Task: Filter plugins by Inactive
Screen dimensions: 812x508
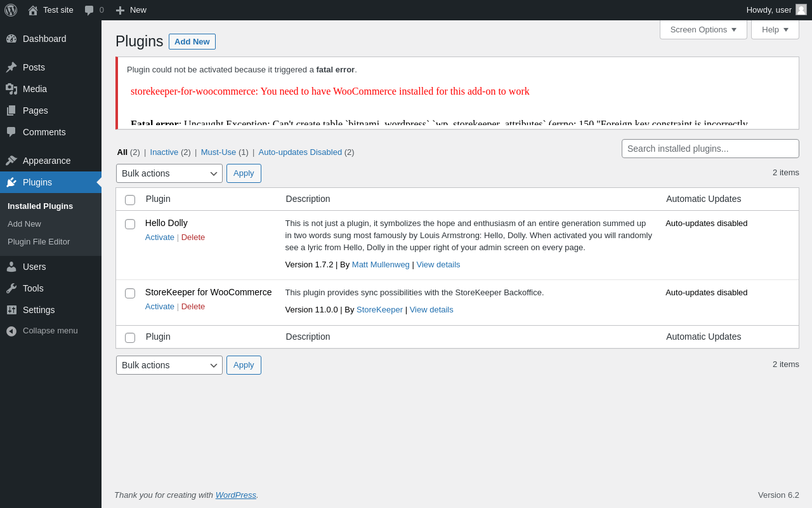Action: pos(164,152)
